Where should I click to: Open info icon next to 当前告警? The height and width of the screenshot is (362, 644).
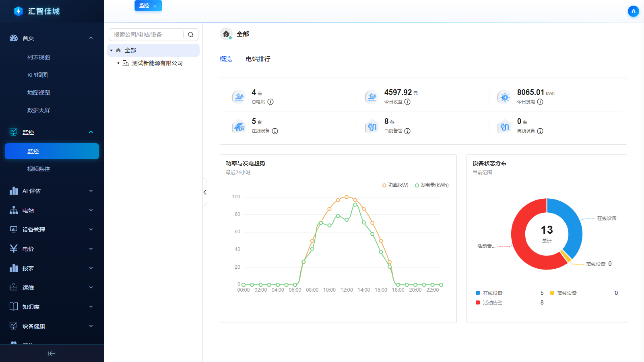coord(407,131)
